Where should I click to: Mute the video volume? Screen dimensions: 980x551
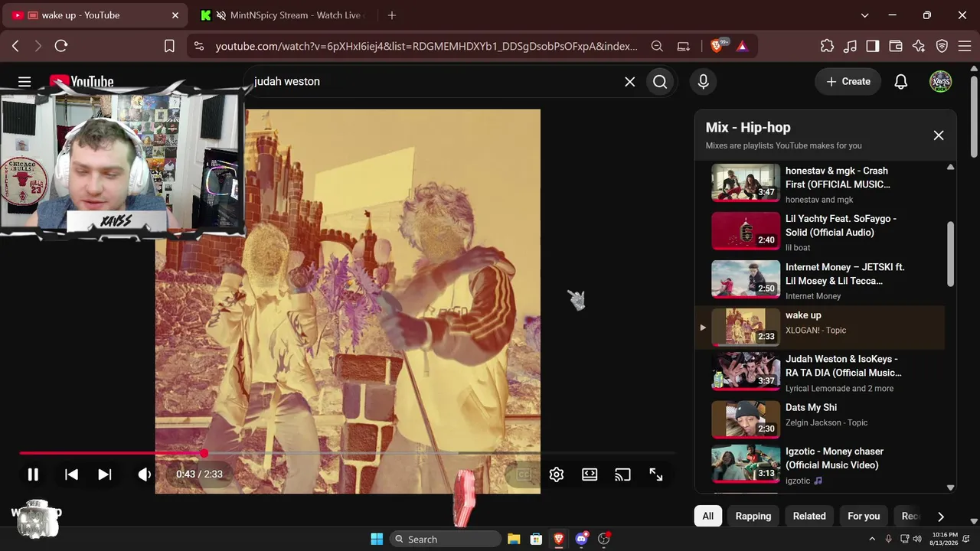point(144,474)
